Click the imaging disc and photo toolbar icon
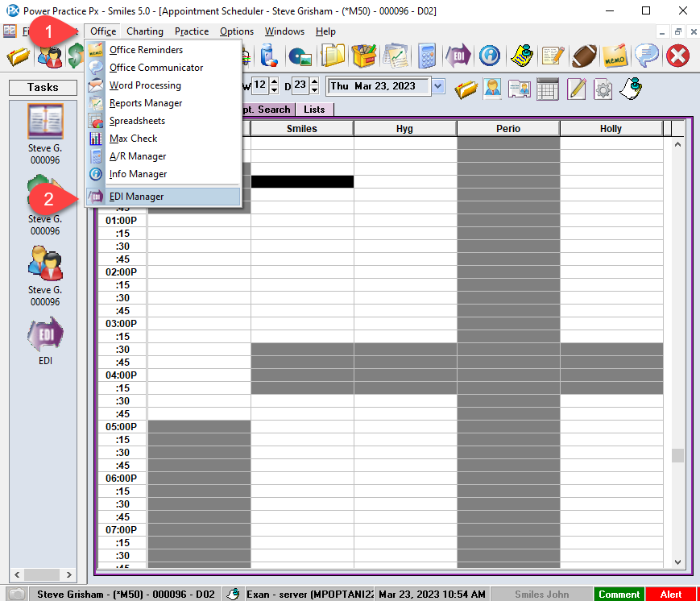Image resolution: width=700 pixels, height=601 pixels. [x=300, y=56]
